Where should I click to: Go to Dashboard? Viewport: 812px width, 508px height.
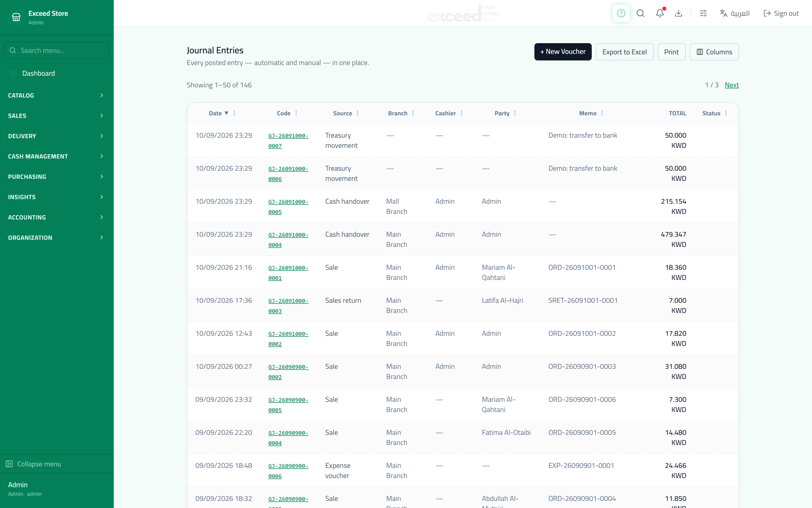tap(56, 73)
